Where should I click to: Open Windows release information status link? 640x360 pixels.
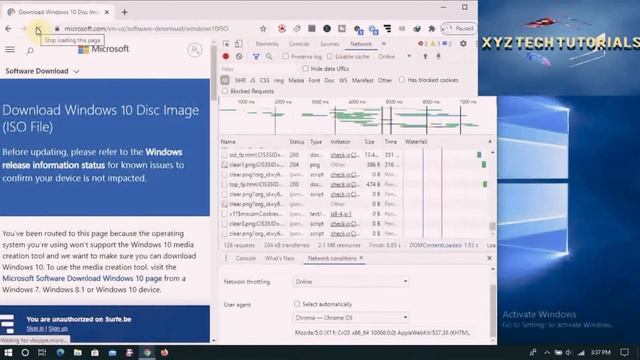click(92, 158)
